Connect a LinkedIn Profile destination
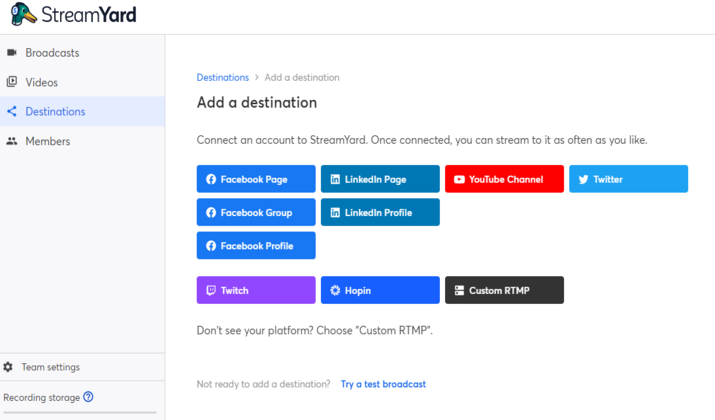The image size is (715, 420). pyautogui.click(x=380, y=212)
